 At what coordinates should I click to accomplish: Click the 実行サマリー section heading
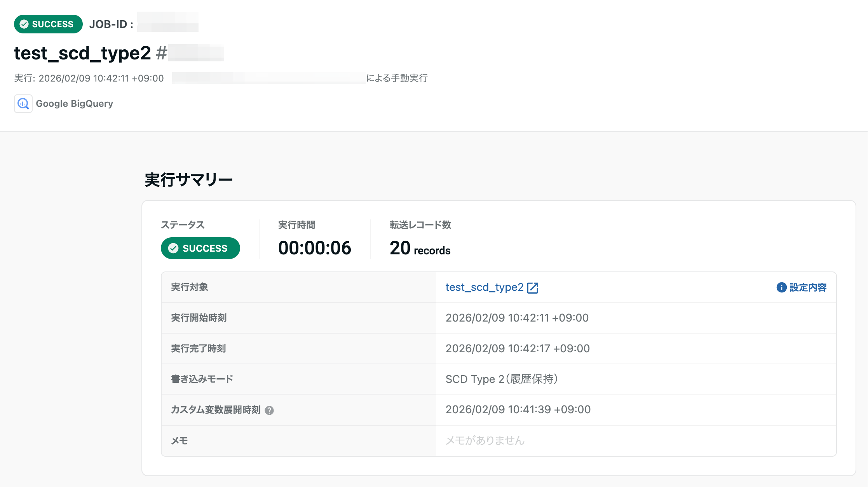(188, 179)
